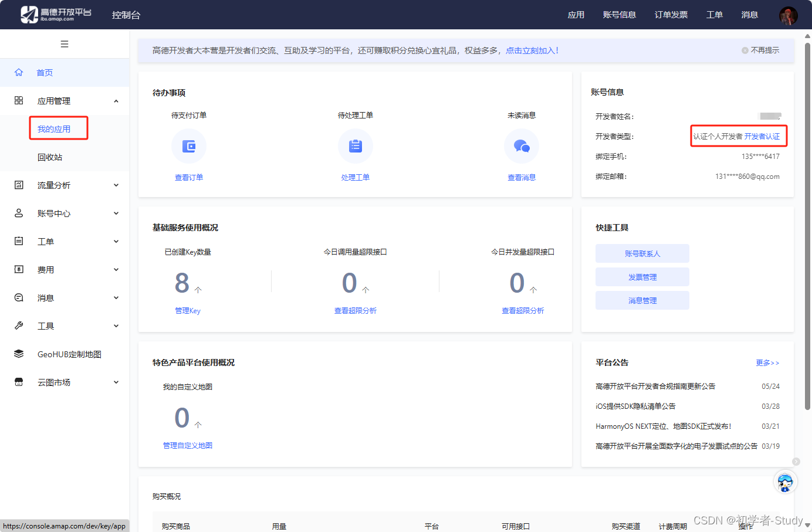Click the 待支付订单 wallet icon
Viewport: 812px width, 532px height.
[189, 146]
